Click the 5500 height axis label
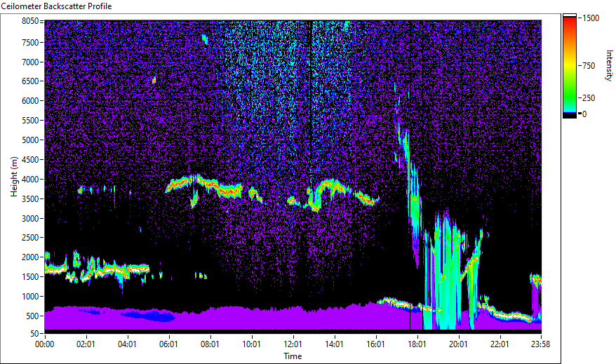 30,121
